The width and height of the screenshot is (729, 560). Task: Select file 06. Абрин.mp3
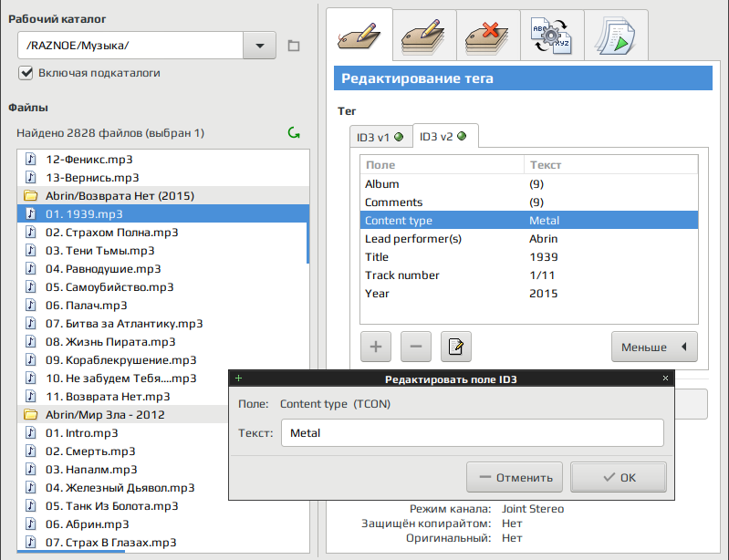click(x=162, y=524)
